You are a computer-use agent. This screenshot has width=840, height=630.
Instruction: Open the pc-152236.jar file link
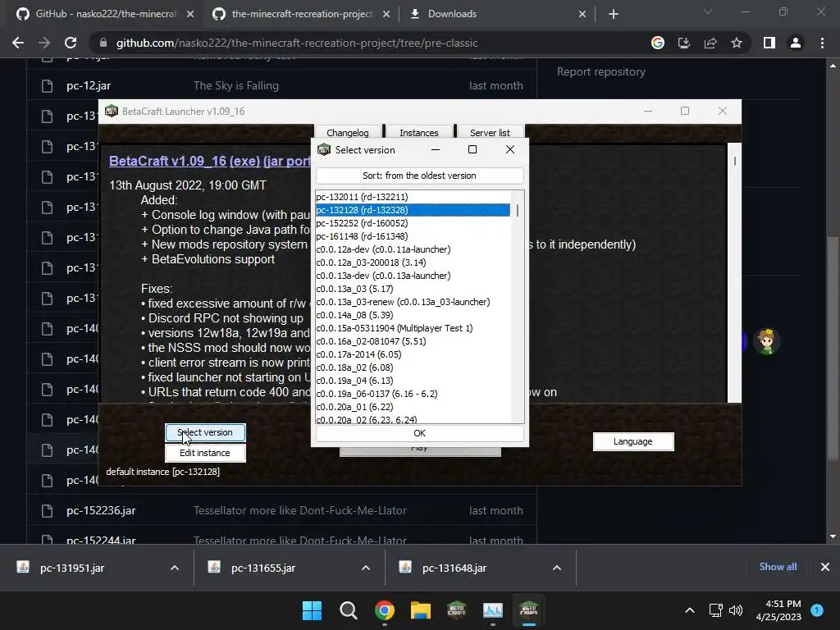[x=101, y=510]
